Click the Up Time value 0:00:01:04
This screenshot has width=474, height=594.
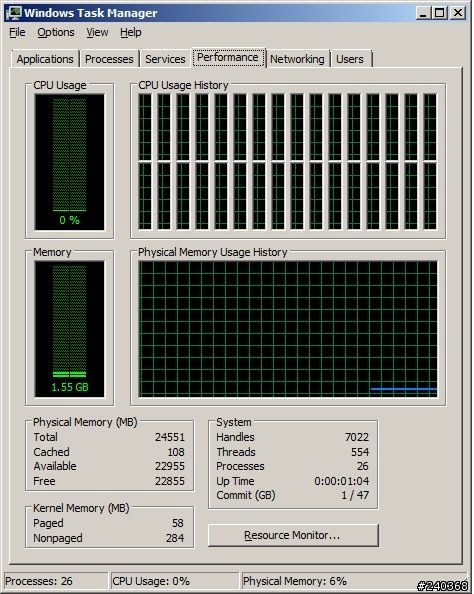[342, 481]
